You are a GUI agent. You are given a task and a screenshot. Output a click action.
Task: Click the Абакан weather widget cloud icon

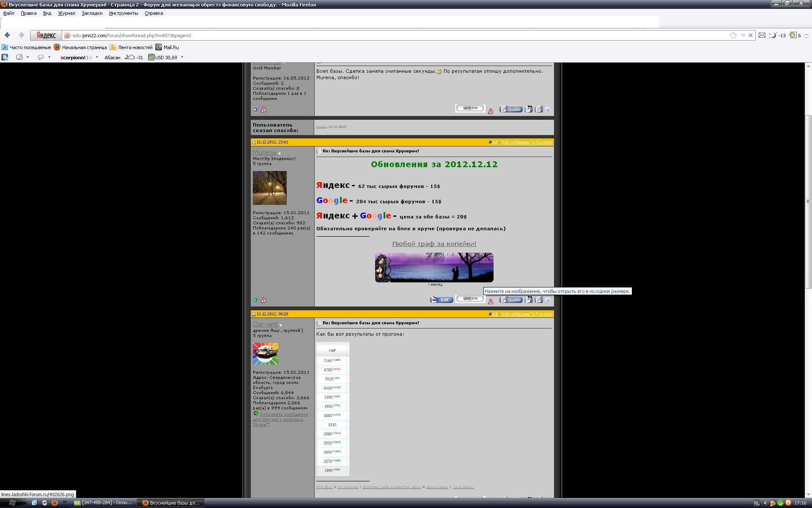[x=129, y=57]
